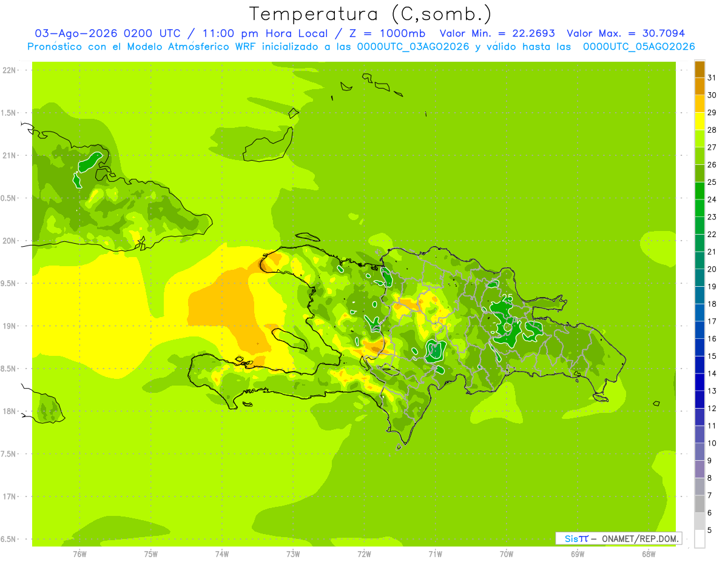Screen dimensions: 728x562
Task: Click the 74W longitude axis label
Action: click(x=222, y=554)
